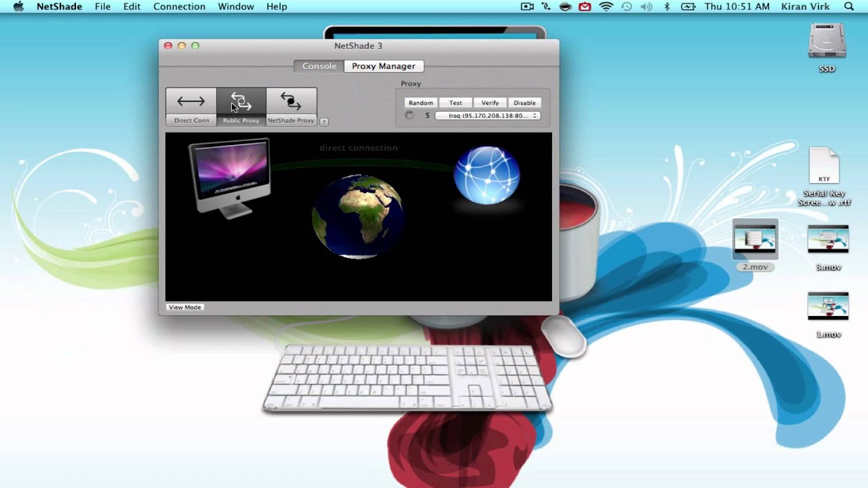This screenshot has width=868, height=488.
Task: Open the Window menu
Action: pyautogui.click(x=236, y=7)
